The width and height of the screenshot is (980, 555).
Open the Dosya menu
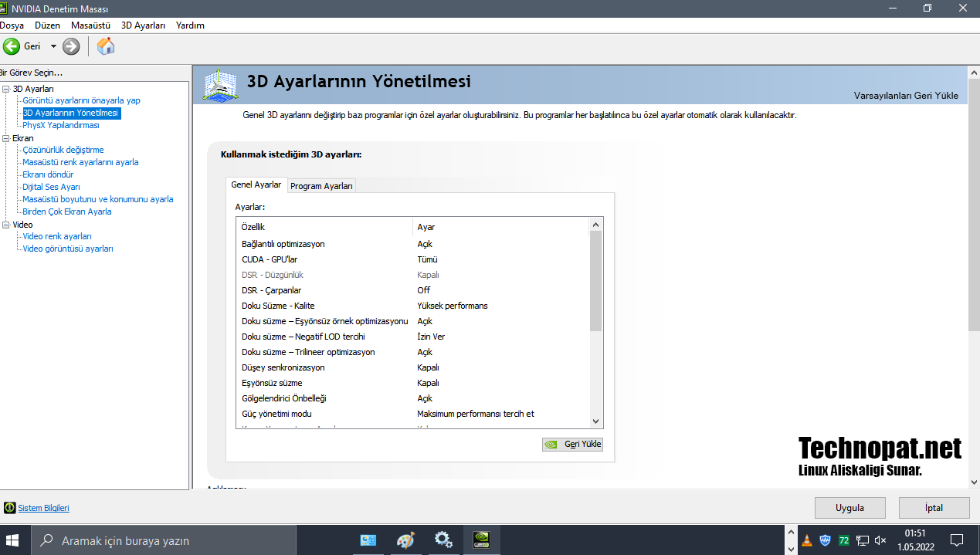point(12,25)
